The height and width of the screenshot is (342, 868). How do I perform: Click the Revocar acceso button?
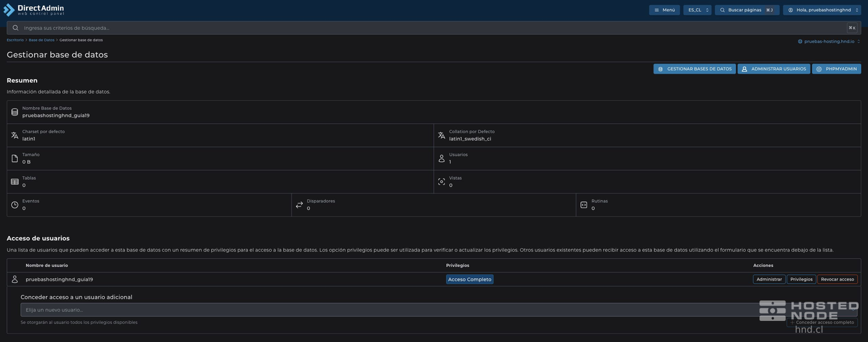pyautogui.click(x=838, y=279)
